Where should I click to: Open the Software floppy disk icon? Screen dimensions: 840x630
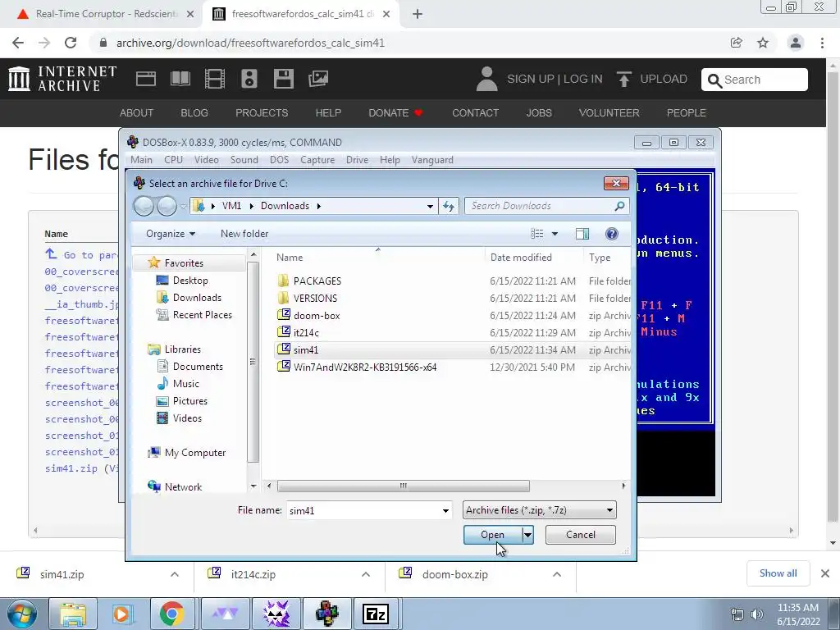pos(283,79)
